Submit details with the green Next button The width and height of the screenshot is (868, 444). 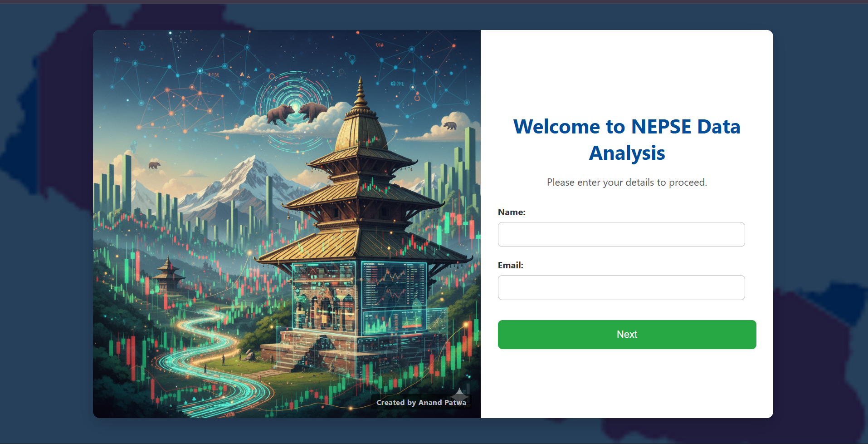pos(627,335)
